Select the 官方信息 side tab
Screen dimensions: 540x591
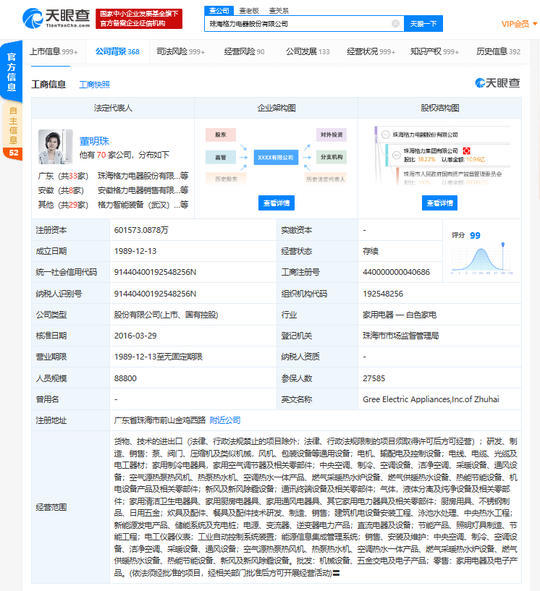[12, 72]
